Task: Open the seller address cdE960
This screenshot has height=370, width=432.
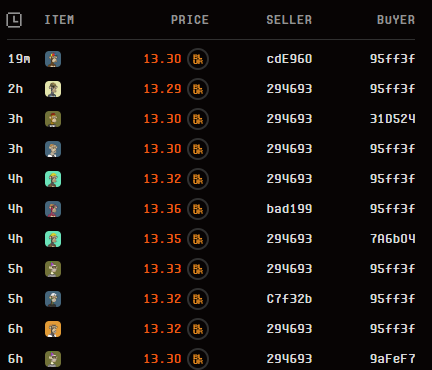Action: [x=289, y=59]
